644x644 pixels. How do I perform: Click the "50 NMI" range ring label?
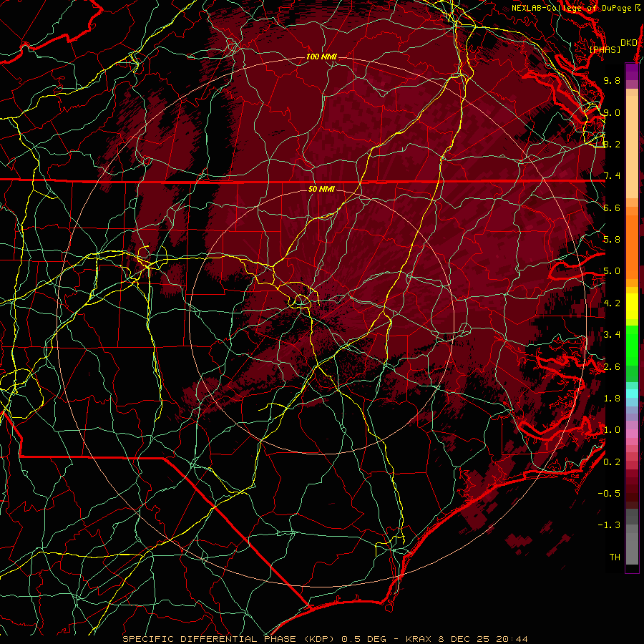tap(321, 190)
